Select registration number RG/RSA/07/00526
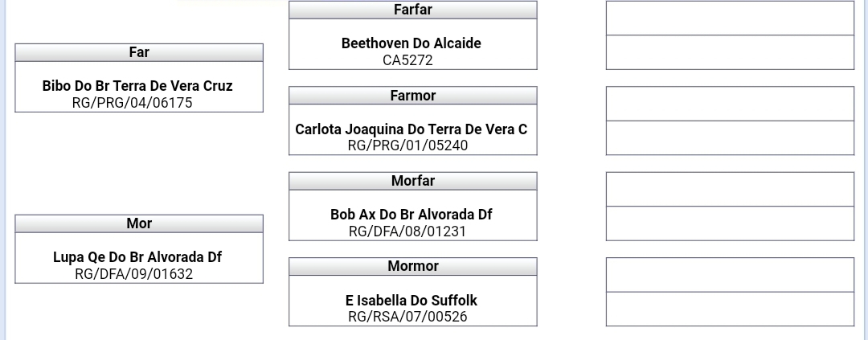The height and width of the screenshot is (340, 868). (408, 317)
